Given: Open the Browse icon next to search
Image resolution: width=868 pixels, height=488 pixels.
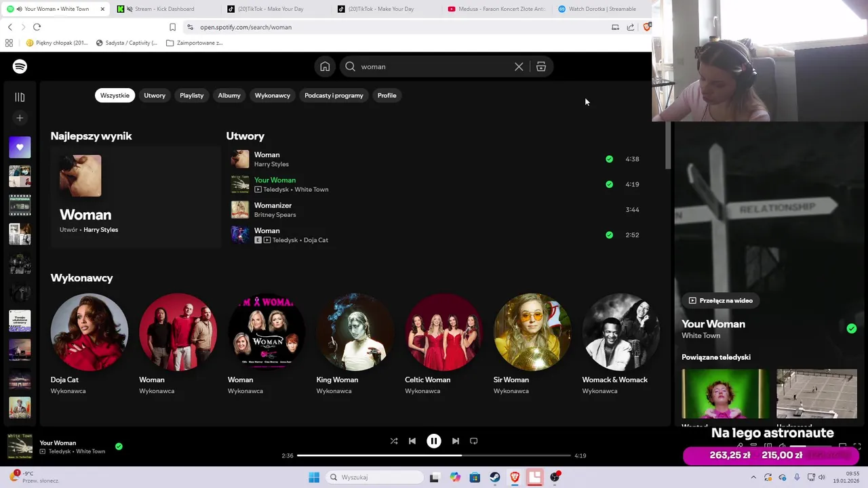Looking at the screenshot, I should point(541,66).
